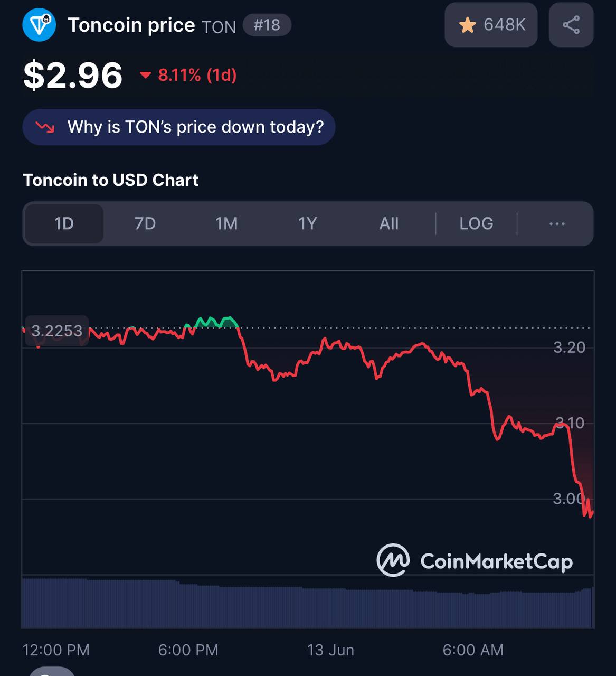The image size is (616, 676).
Task: Click the red down-triangle price change indicator
Action: pos(145,76)
